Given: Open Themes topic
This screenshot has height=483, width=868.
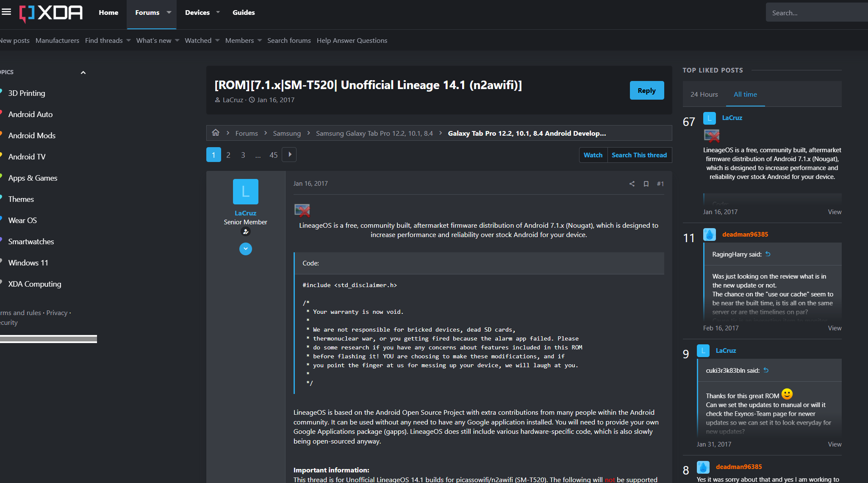Looking at the screenshot, I should click(x=21, y=199).
